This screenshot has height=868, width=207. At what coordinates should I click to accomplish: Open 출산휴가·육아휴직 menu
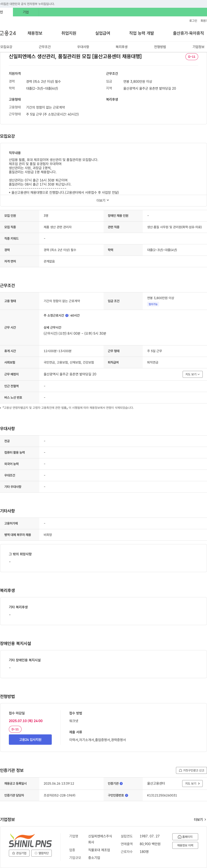(188, 33)
